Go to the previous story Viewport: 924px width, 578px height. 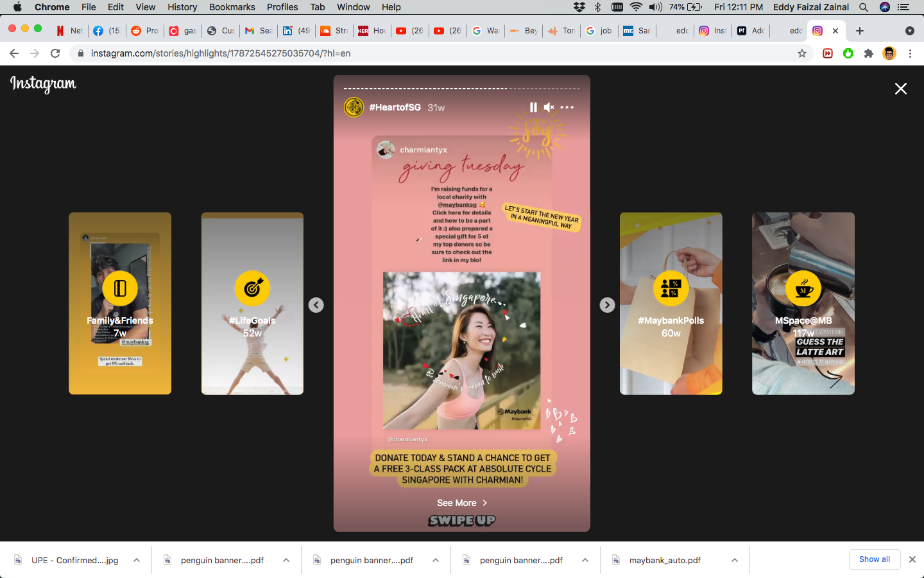pos(316,305)
